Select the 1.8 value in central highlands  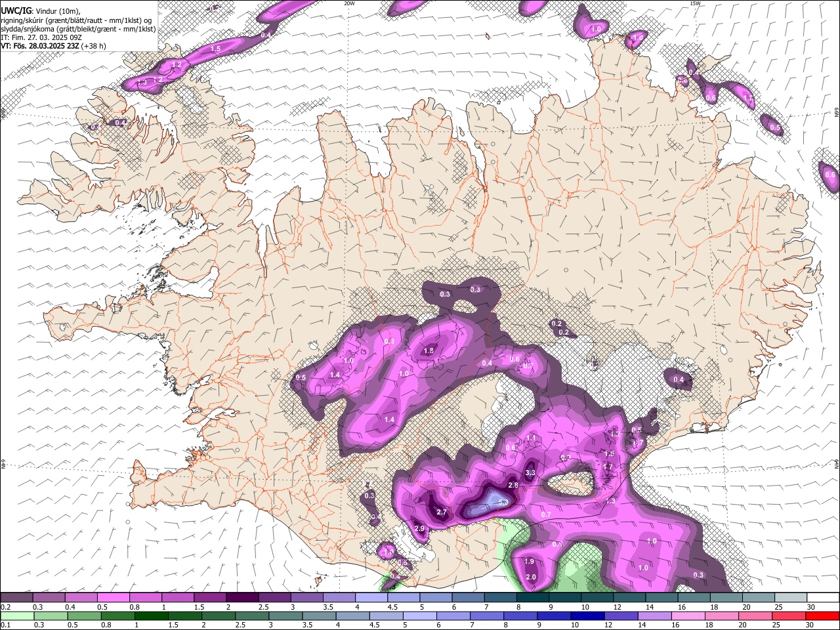429,351
